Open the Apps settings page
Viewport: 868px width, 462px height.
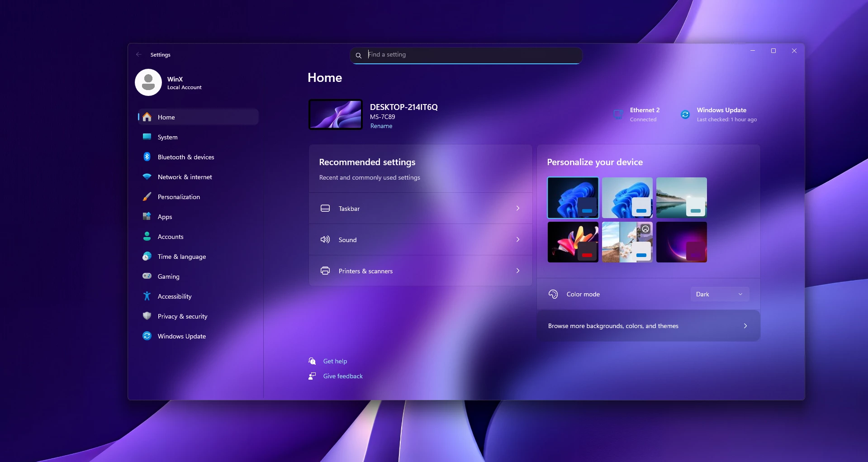pyautogui.click(x=198, y=217)
